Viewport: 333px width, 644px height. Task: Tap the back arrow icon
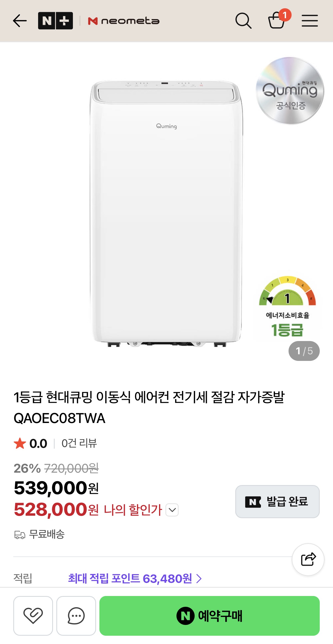[20, 21]
